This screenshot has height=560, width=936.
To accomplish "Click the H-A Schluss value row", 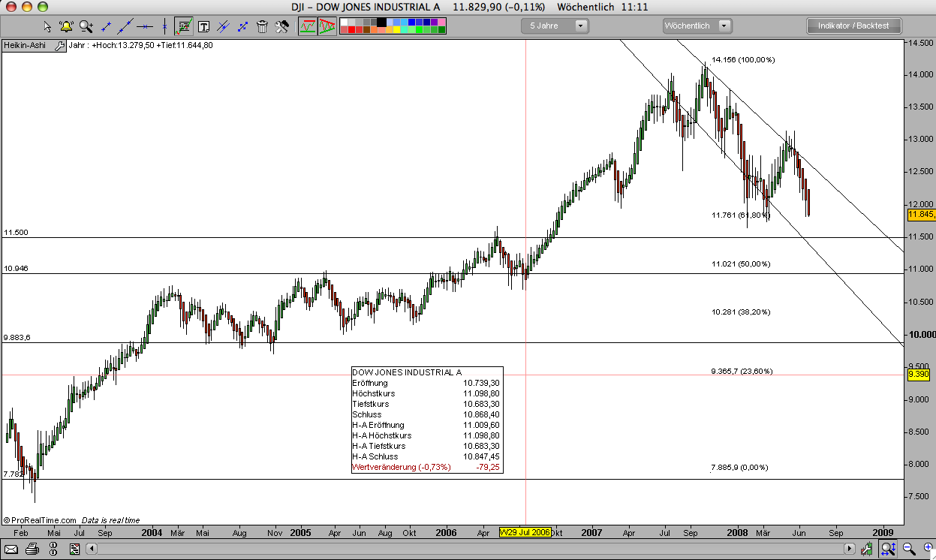I will coord(426,456).
